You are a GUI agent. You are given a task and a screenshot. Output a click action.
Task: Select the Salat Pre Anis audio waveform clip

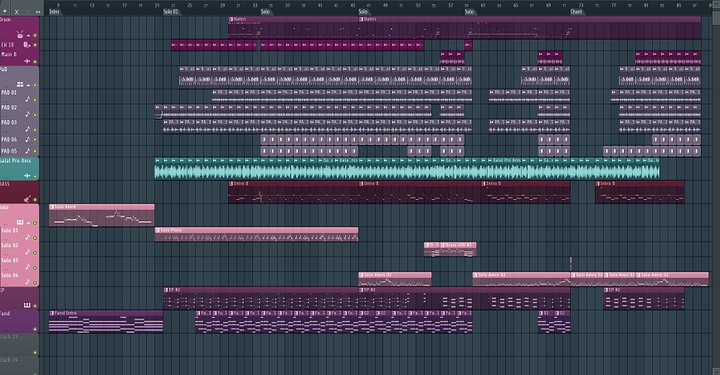(x=407, y=168)
